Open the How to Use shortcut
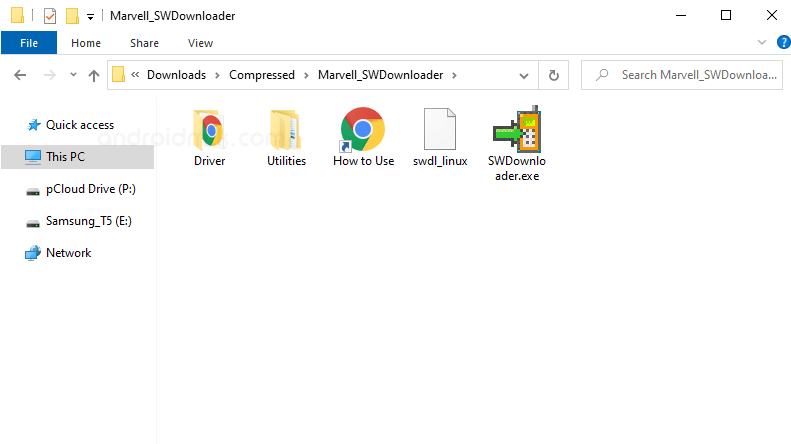This screenshot has height=444, width=791. 363,138
